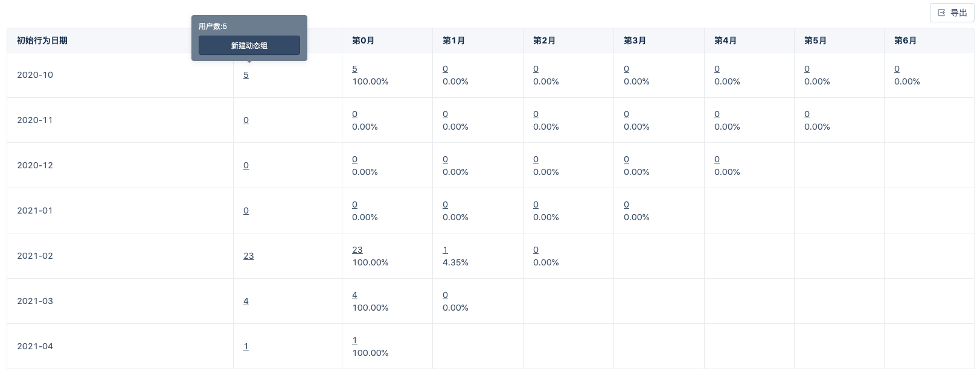980x377 pixels.
Task: Open the 2021-04 total users count 1
Action: (x=246, y=346)
